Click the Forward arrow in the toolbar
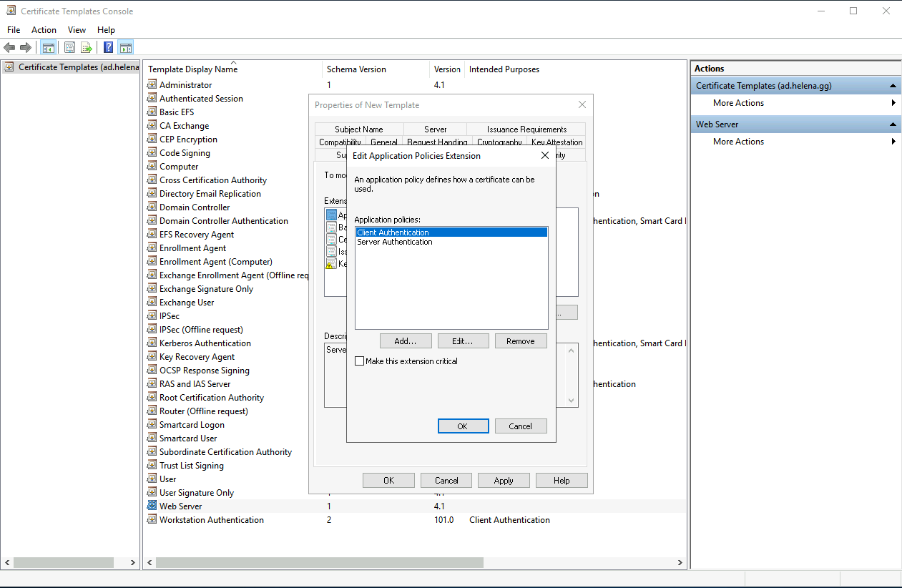 [x=26, y=48]
